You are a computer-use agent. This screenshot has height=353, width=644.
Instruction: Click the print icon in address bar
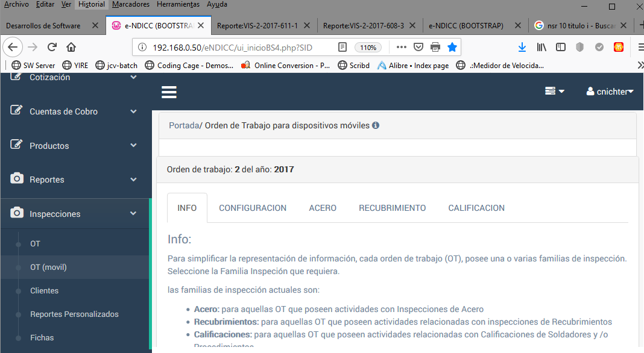(x=435, y=47)
